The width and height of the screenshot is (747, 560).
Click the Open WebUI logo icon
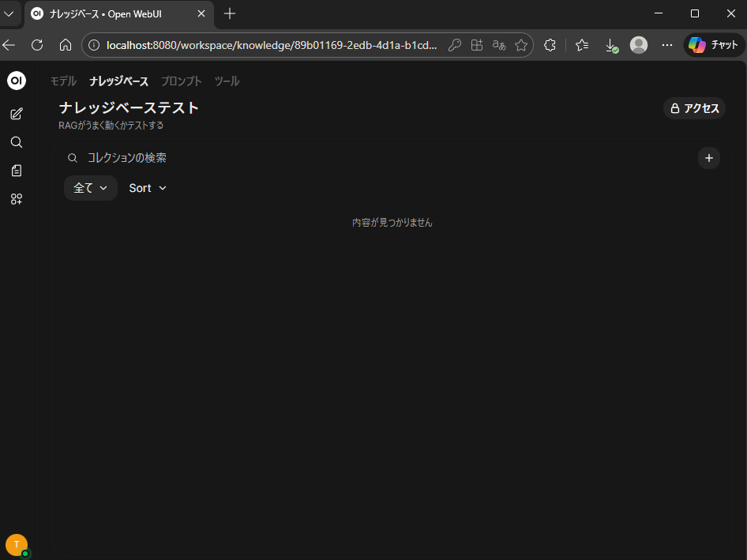point(17,81)
